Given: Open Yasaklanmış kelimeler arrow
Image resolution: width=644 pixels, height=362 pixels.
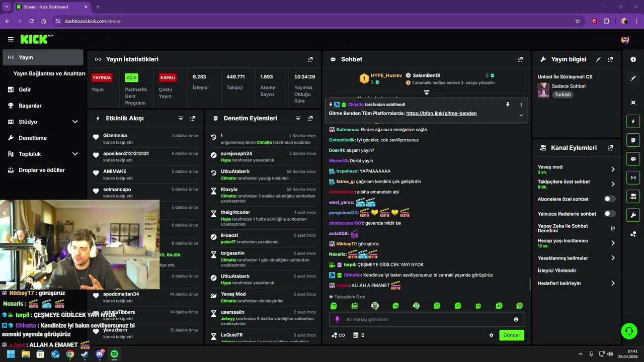Looking at the screenshot, I should pyautogui.click(x=613, y=258).
